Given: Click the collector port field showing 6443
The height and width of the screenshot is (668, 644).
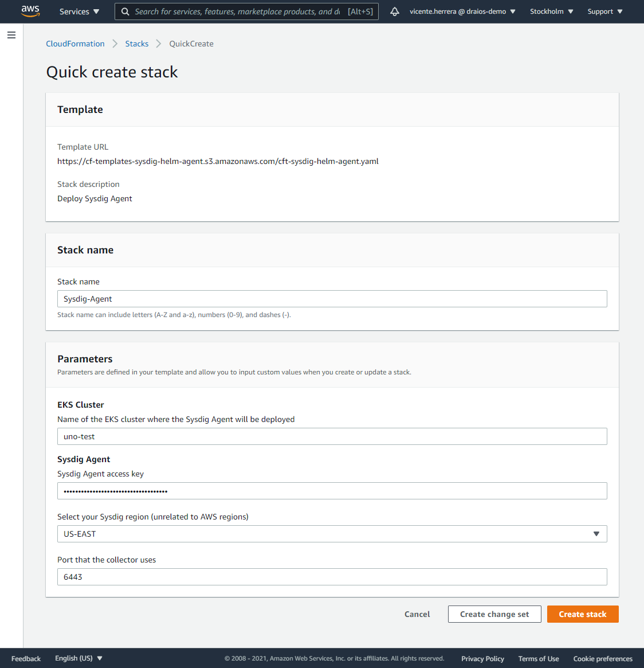Looking at the screenshot, I should pyautogui.click(x=332, y=576).
